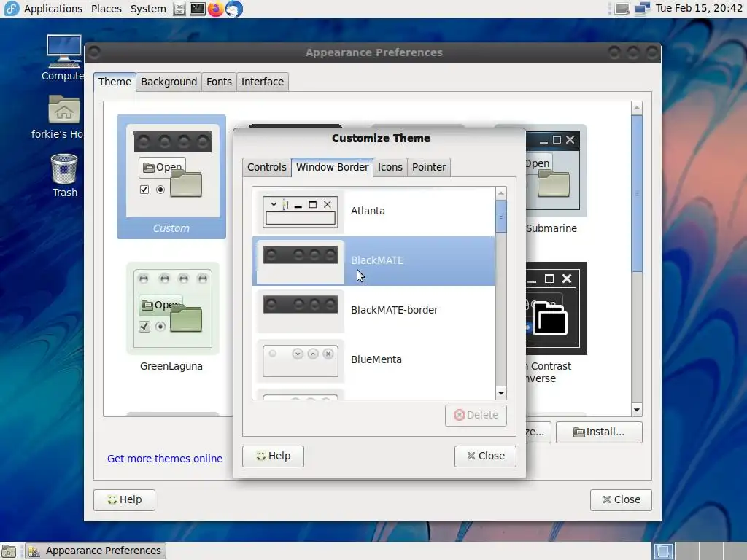Screen dimensions: 747x560
Task: Open the System menu
Action: [x=148, y=9]
